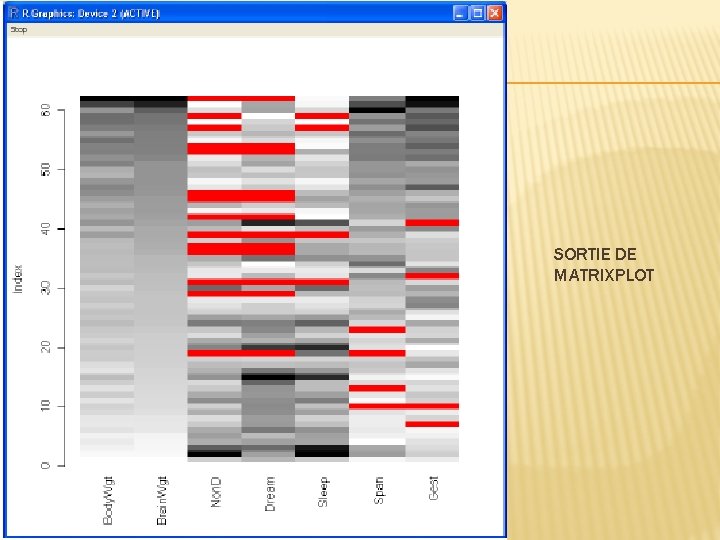This screenshot has height=540, width=720.
Task: Click the Sleep column label
Action: pos(323,492)
